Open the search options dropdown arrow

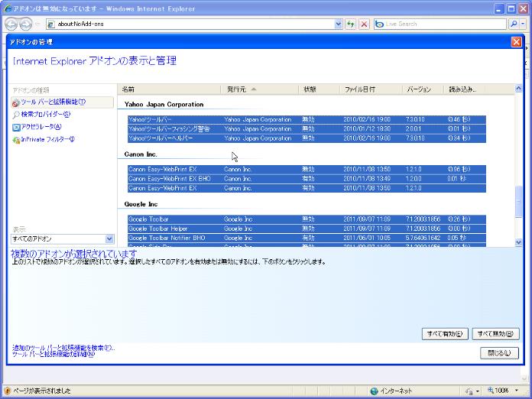(x=523, y=24)
